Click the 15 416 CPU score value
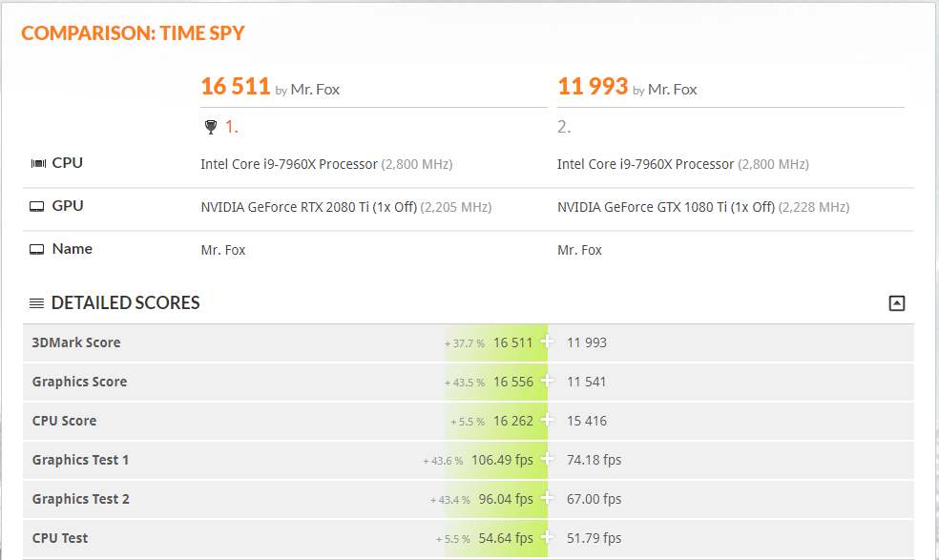 pos(587,421)
